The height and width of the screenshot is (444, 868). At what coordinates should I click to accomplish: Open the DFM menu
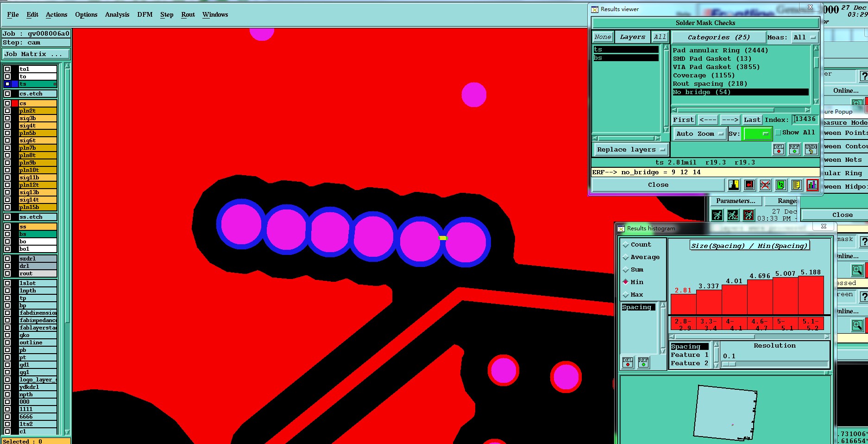pos(145,15)
